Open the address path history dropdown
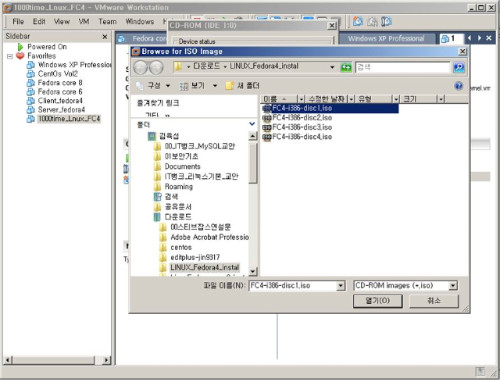This screenshot has height=380, width=500. [332, 67]
